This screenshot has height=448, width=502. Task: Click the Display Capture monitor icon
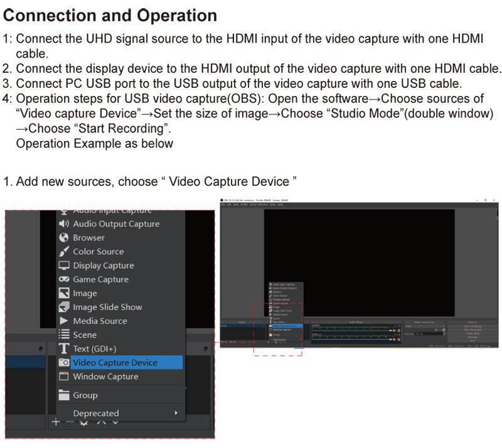point(63,265)
